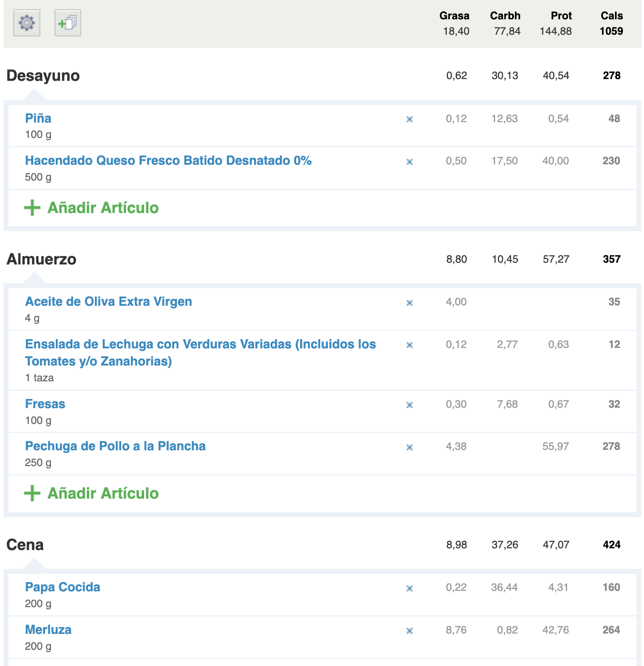644x666 pixels.
Task: Remove Papa Cocida from Cena
Action: (x=409, y=589)
